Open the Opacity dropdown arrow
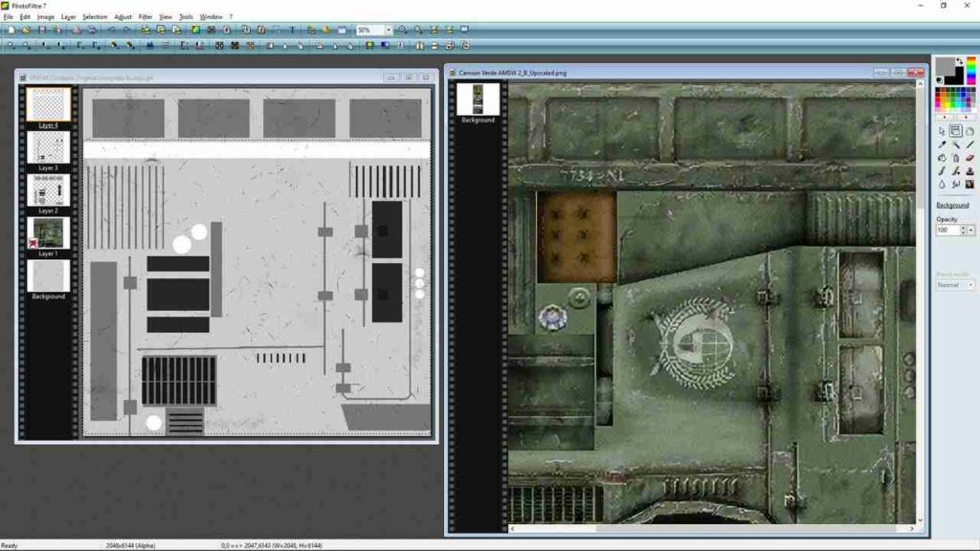This screenshot has width=980, height=551. 970,231
